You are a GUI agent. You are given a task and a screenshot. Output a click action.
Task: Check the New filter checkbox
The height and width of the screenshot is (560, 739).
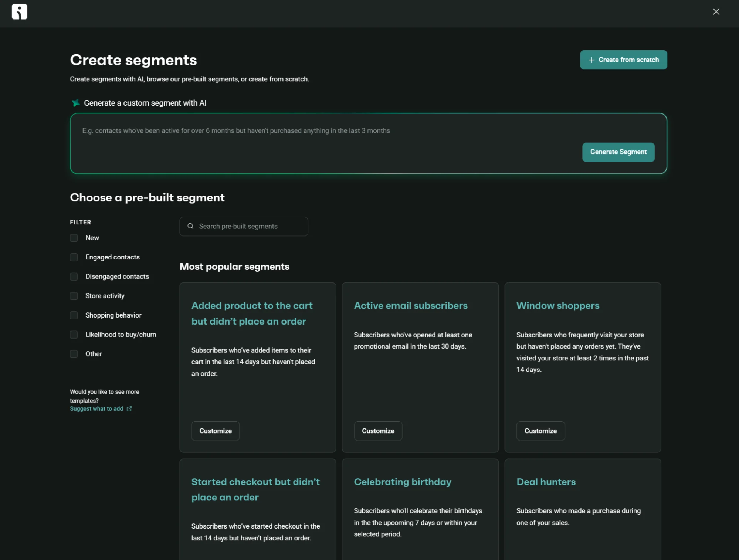74,238
